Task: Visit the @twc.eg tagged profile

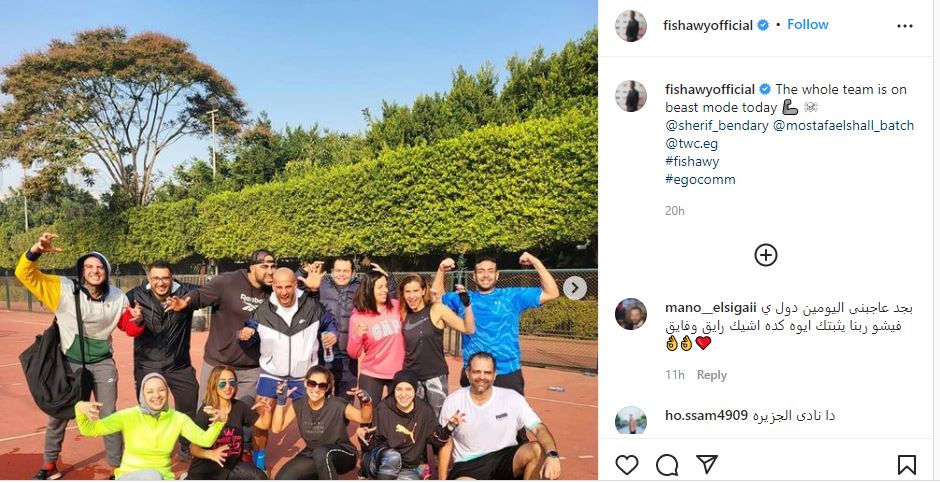Action: pos(691,144)
